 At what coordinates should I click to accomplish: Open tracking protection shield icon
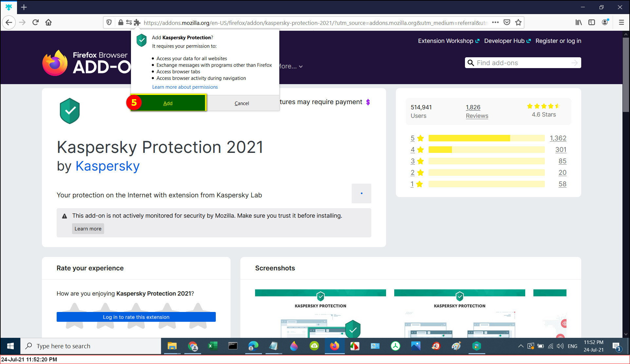(109, 22)
